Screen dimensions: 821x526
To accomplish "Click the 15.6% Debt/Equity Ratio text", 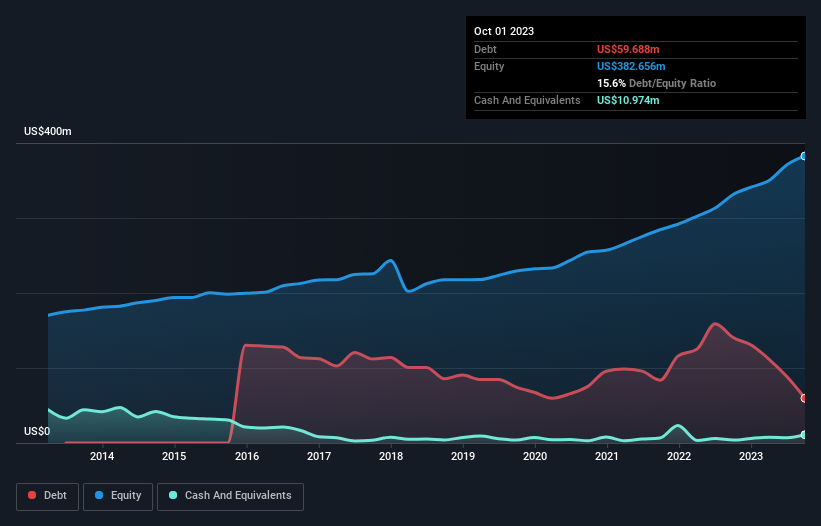I will (656, 83).
